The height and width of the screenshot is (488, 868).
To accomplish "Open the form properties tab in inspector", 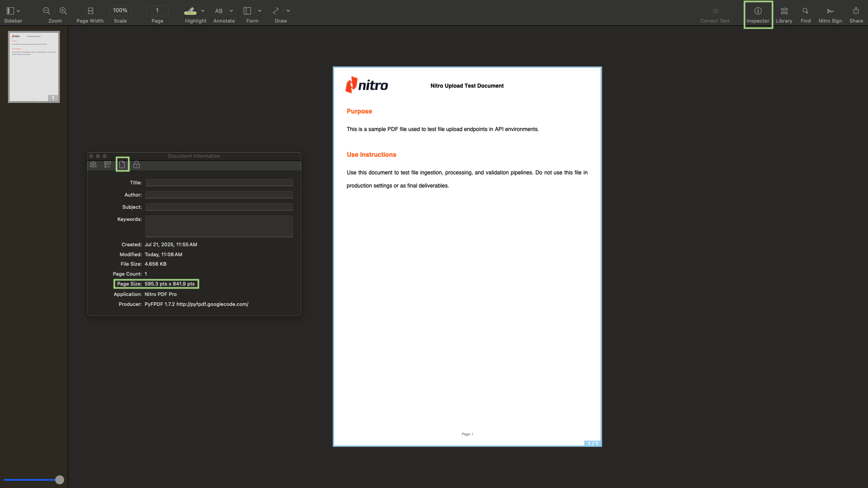I will 108,165.
